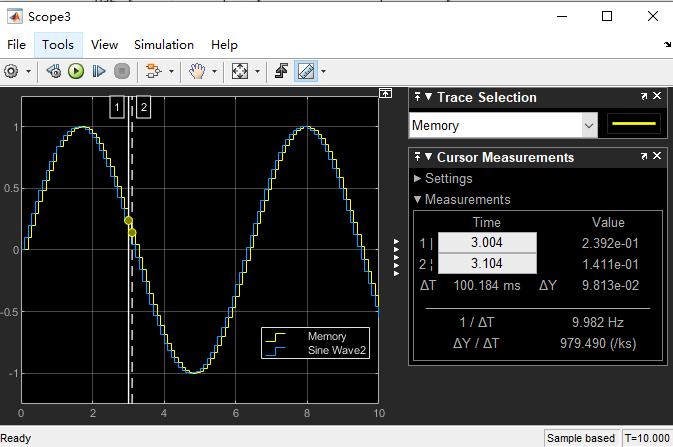Pin Trace Selection panel with arrow icon
This screenshot has width=673, height=447.
(418, 97)
